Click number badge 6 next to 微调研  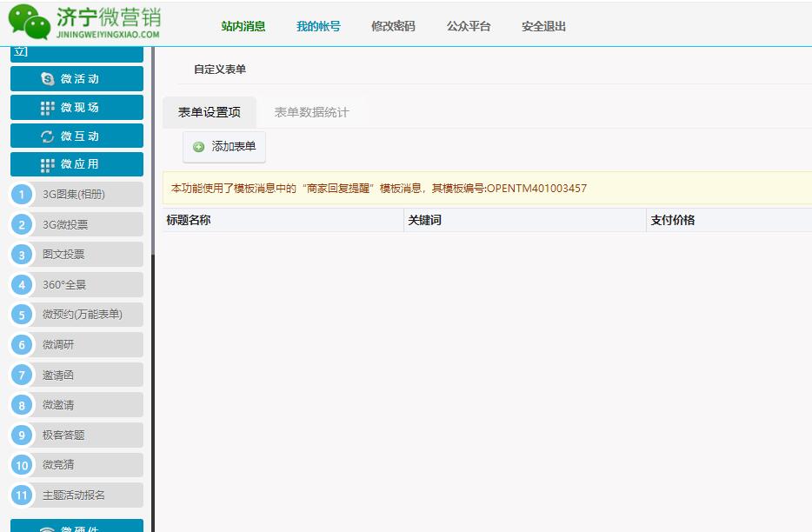tap(22, 345)
